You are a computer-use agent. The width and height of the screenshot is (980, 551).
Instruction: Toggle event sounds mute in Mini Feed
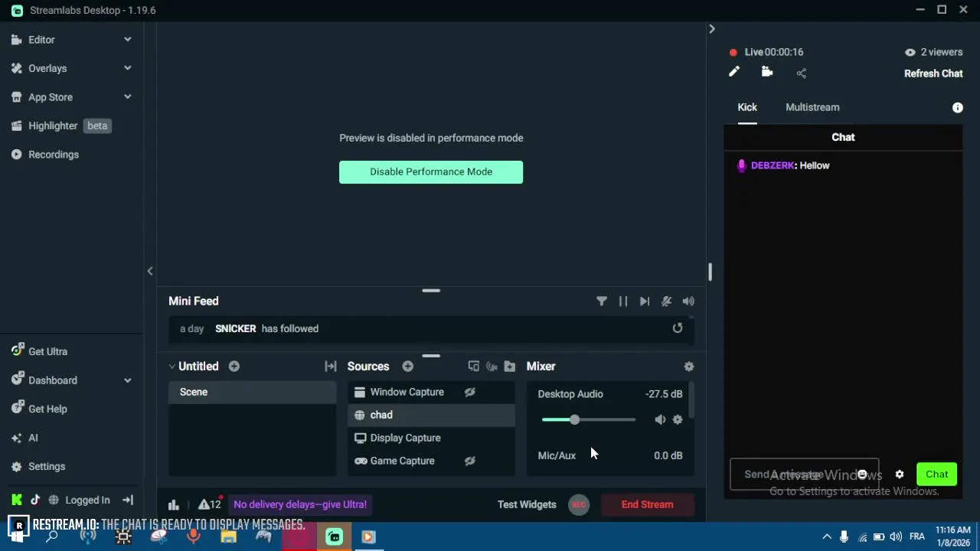(667, 302)
